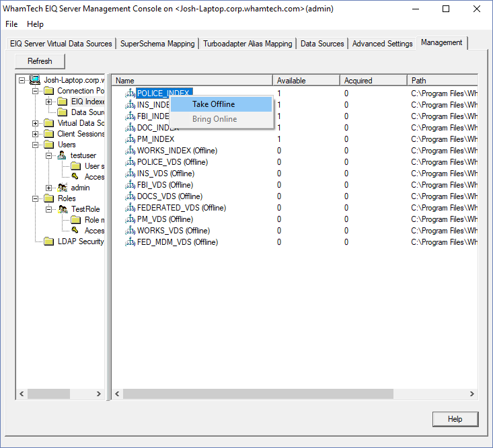Select the WORKS_INDEX (Offline) icon
The height and width of the screenshot is (448, 493).
point(130,151)
